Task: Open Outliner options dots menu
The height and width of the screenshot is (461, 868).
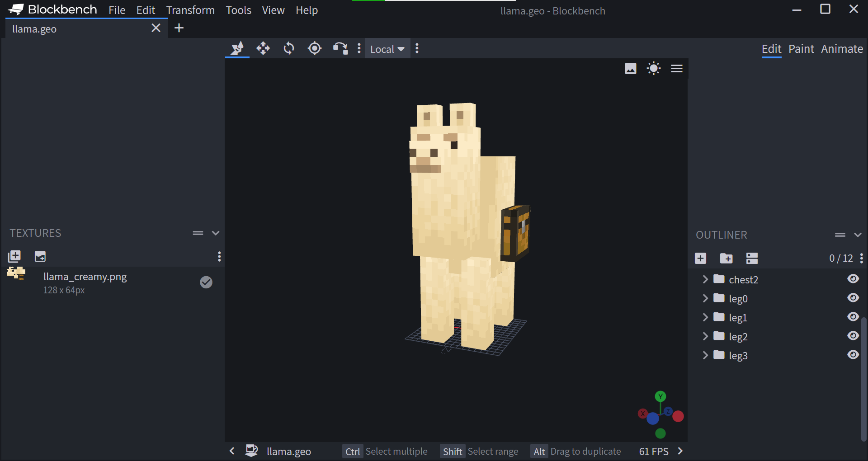Action: point(862,258)
